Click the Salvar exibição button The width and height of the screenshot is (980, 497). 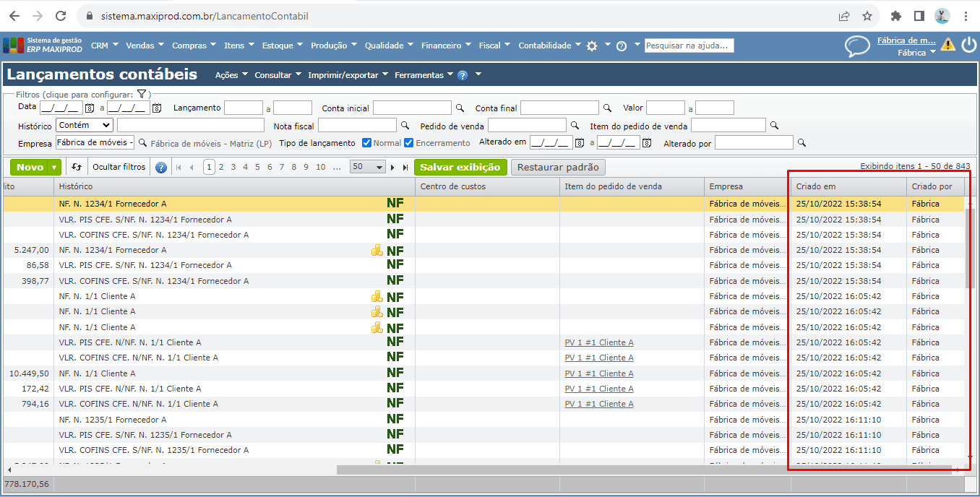[460, 168]
